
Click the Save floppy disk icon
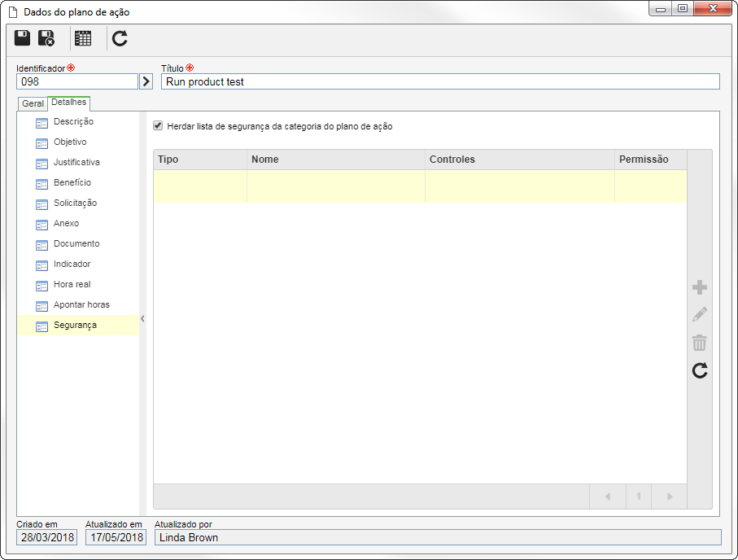tap(22, 38)
